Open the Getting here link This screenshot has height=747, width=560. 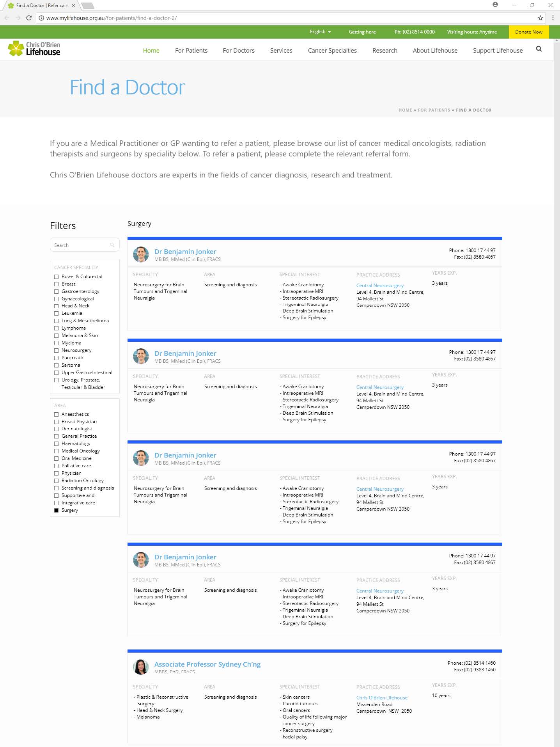click(x=362, y=32)
